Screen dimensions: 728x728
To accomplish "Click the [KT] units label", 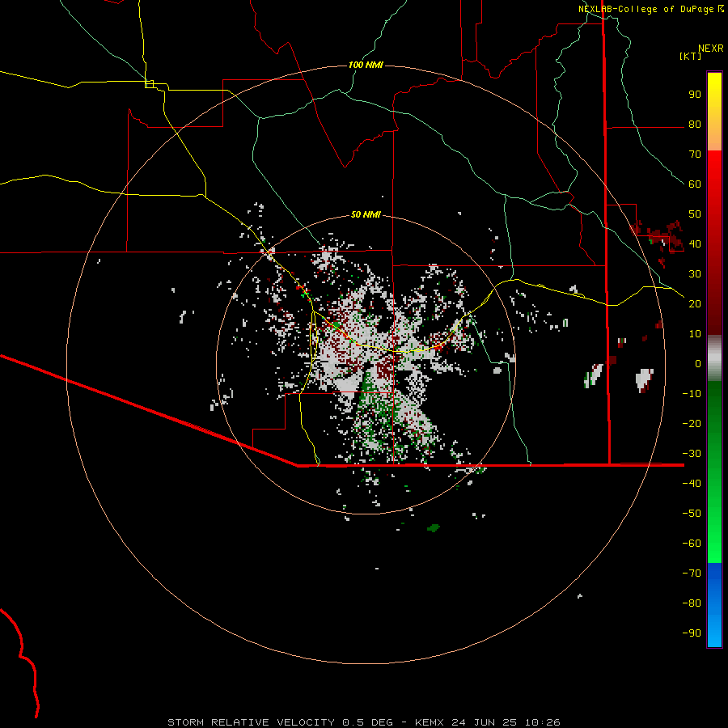I will (691, 56).
